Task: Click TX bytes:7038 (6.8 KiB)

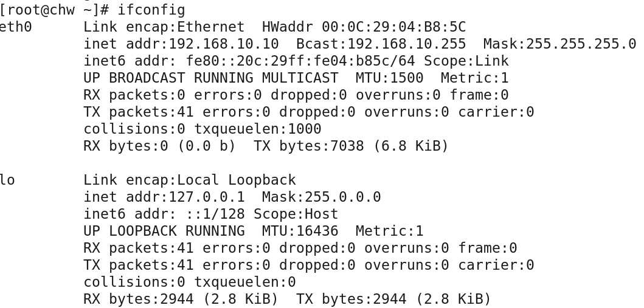Action: point(351,146)
